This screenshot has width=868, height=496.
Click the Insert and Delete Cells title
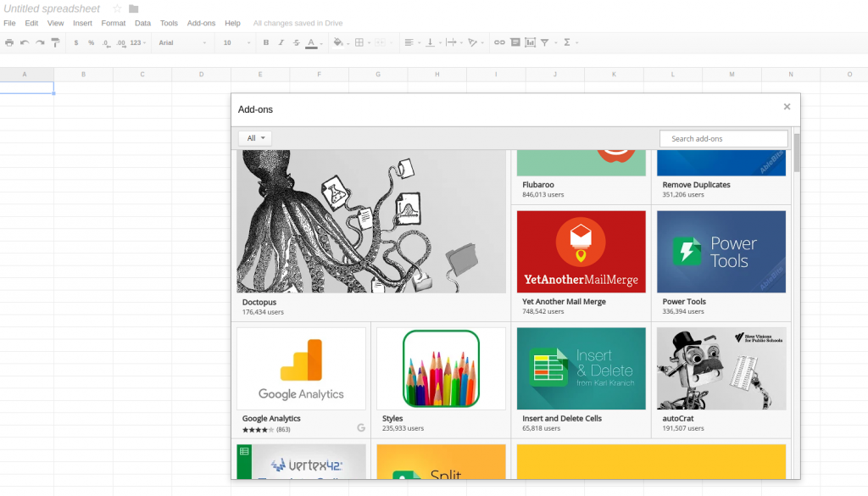(x=562, y=419)
